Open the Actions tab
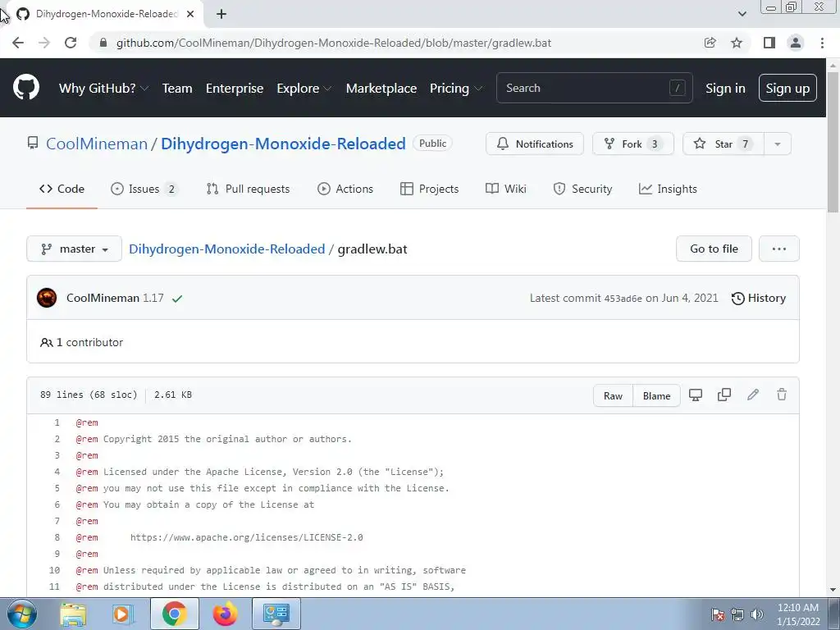 pos(345,189)
